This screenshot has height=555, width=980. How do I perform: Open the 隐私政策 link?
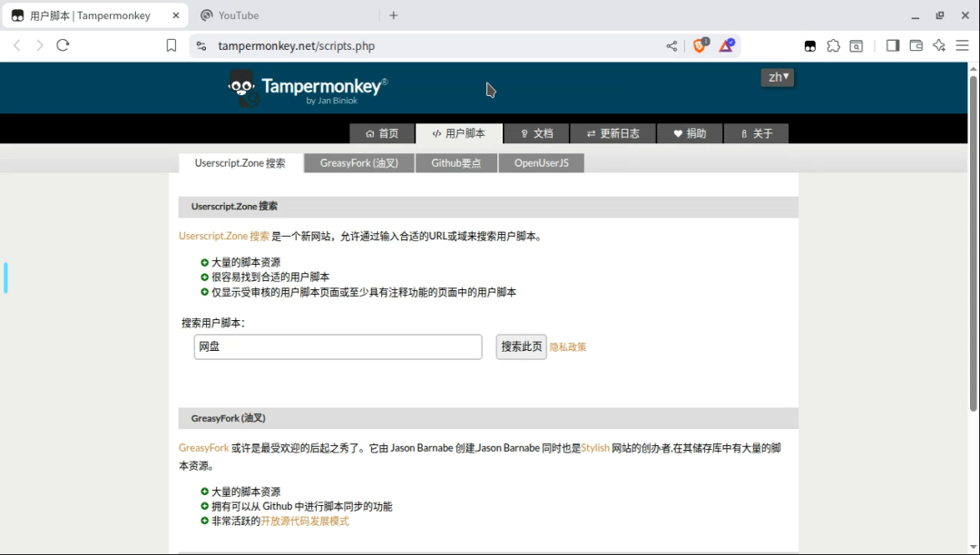click(567, 347)
